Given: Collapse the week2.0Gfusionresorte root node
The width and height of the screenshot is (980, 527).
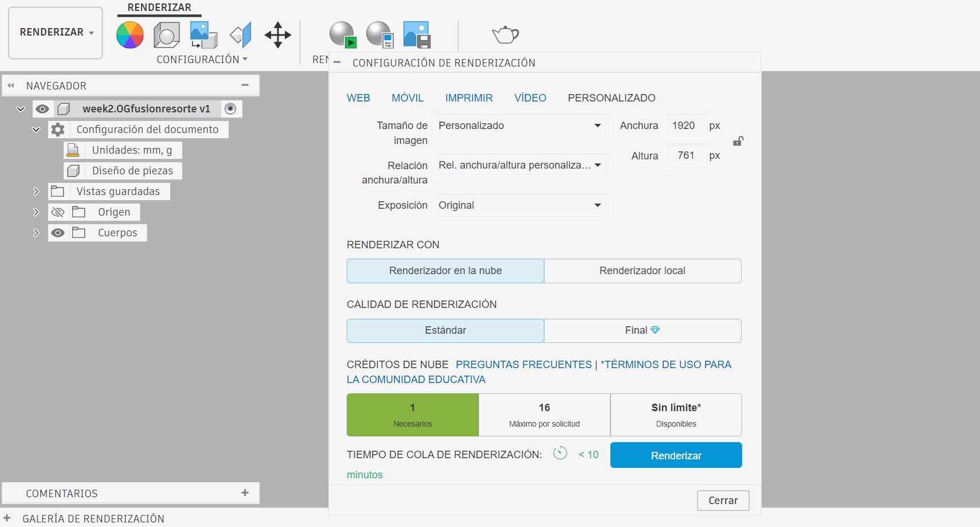Looking at the screenshot, I should click(21, 109).
